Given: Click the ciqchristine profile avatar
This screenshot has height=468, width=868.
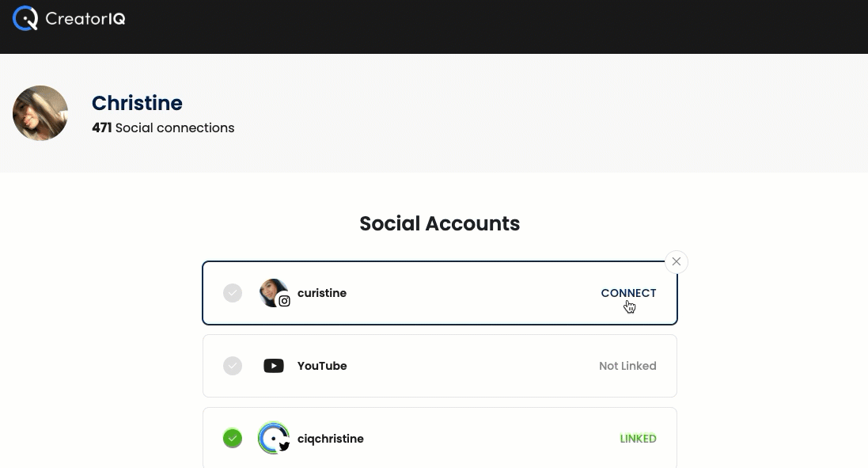Looking at the screenshot, I should [x=273, y=438].
